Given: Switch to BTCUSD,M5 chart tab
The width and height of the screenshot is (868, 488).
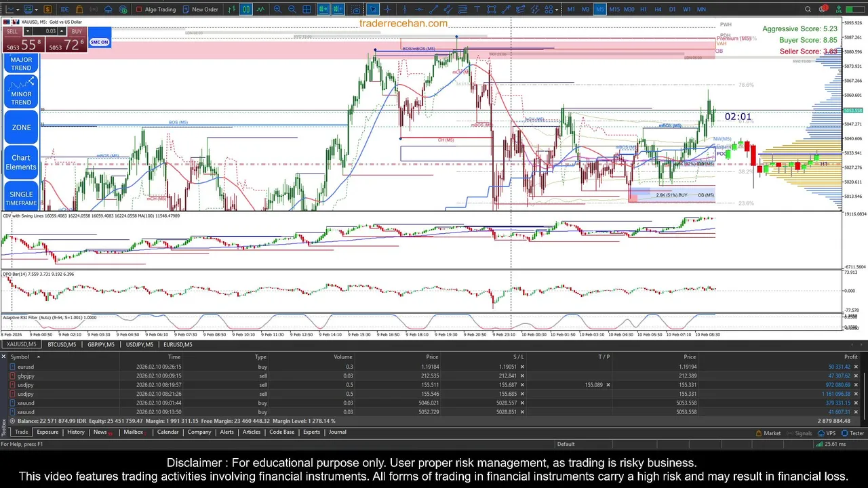Looking at the screenshot, I should [x=62, y=345].
